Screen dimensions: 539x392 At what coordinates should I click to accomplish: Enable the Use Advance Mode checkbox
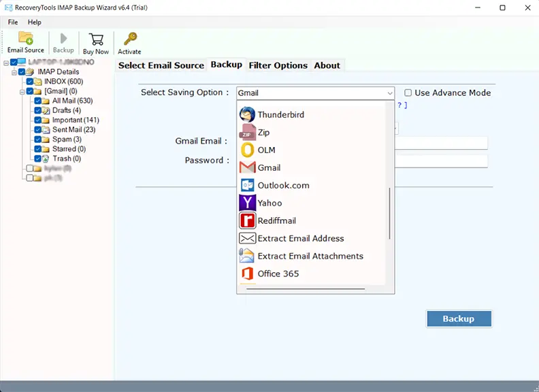[x=408, y=93]
